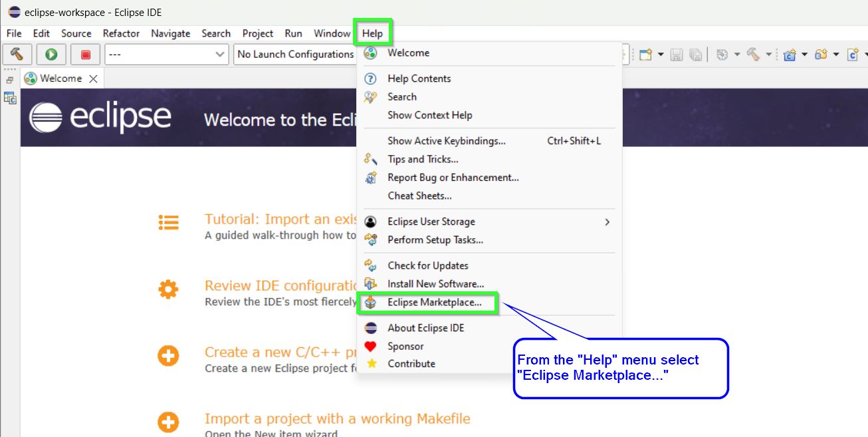The height and width of the screenshot is (437, 868).
Task: Open the New wizard toolbar icon
Action: click(x=645, y=55)
